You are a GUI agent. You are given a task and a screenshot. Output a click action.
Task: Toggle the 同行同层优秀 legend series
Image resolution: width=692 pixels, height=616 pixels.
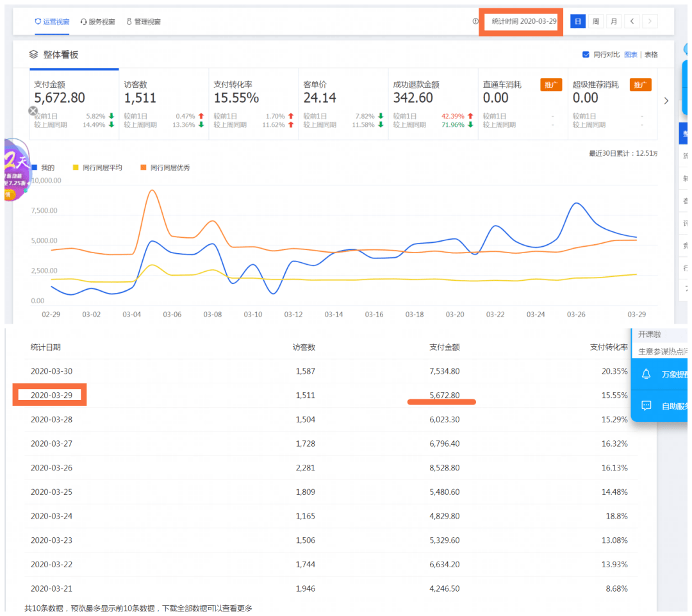(165, 167)
